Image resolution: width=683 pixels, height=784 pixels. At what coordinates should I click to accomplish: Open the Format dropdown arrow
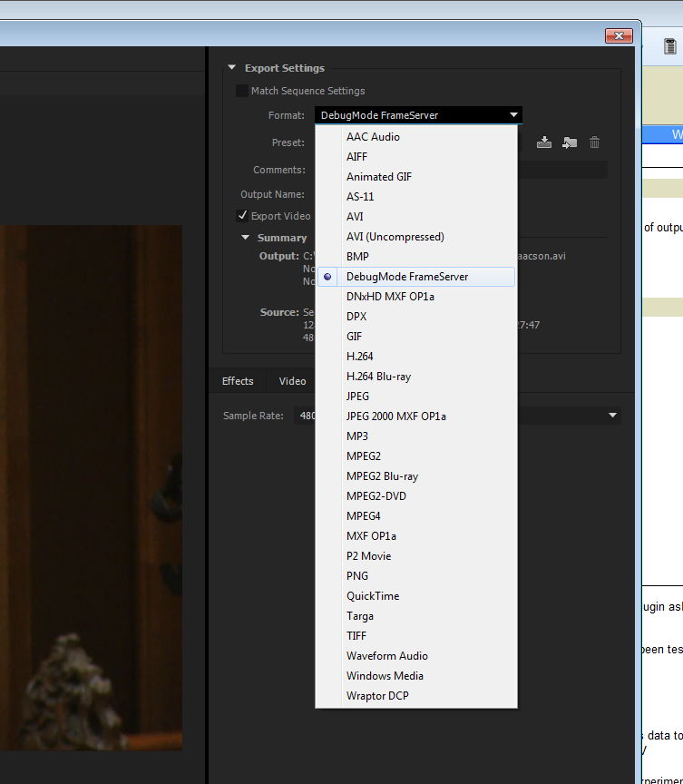[513, 115]
